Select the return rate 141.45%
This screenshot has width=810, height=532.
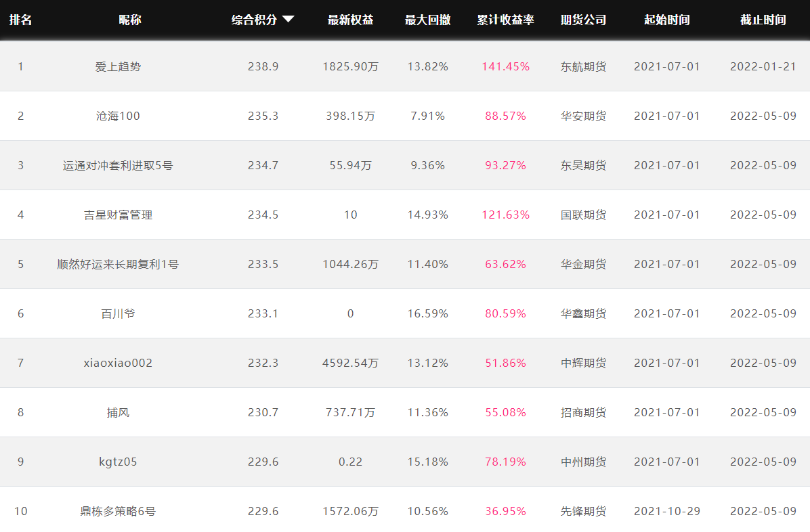click(505, 66)
